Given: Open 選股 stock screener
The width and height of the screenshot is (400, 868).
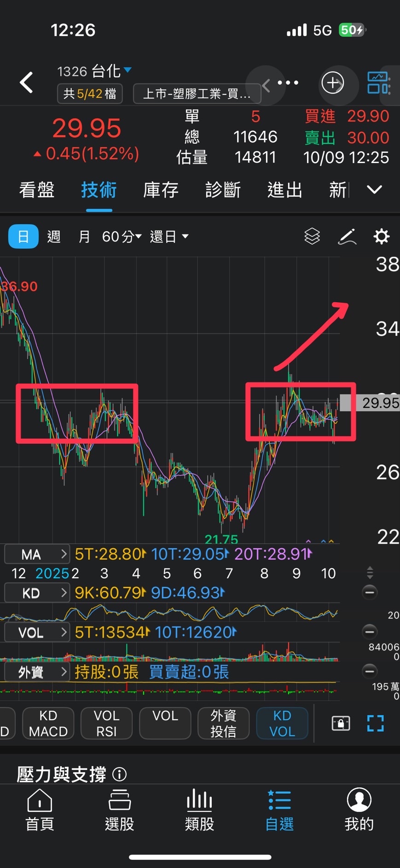Looking at the screenshot, I should pyautogui.click(x=119, y=809).
